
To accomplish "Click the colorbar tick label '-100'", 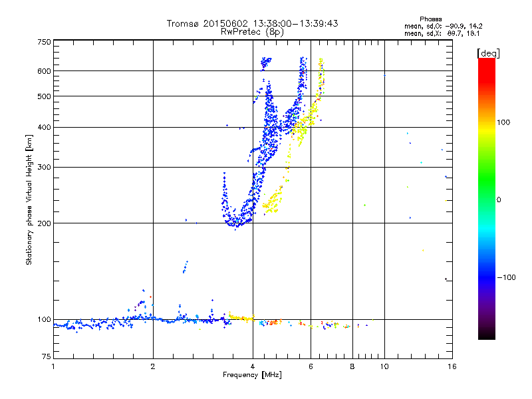I will (506, 277).
